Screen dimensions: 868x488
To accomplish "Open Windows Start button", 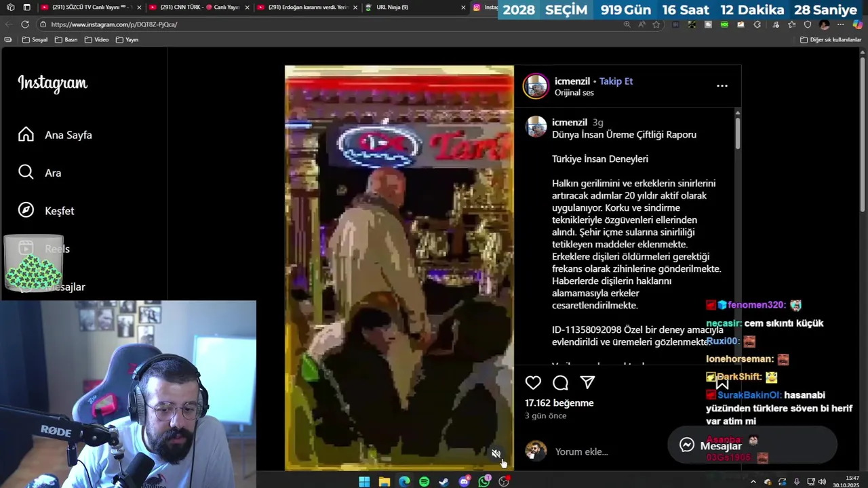I will (x=364, y=482).
